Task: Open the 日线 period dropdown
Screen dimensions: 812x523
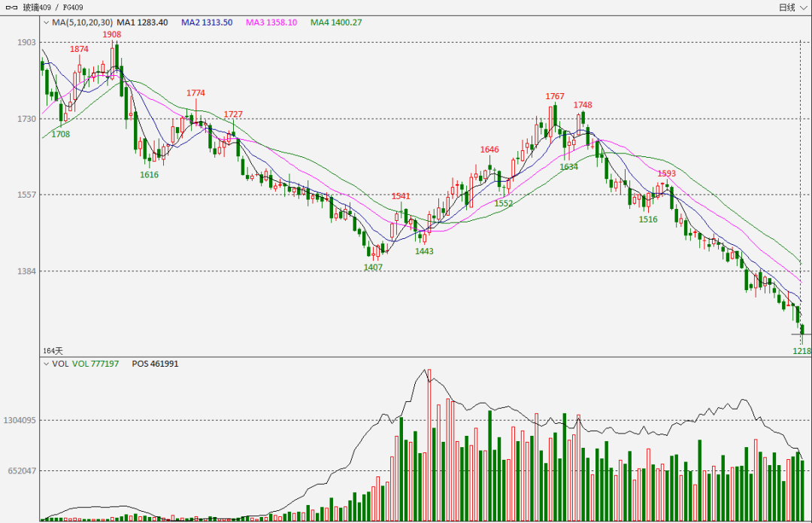Action: (x=793, y=8)
